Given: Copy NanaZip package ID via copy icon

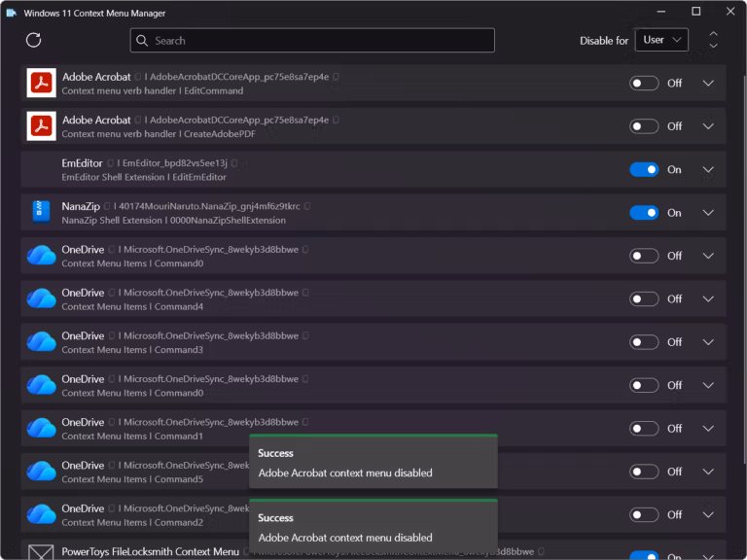Looking at the screenshot, I should coord(307,206).
